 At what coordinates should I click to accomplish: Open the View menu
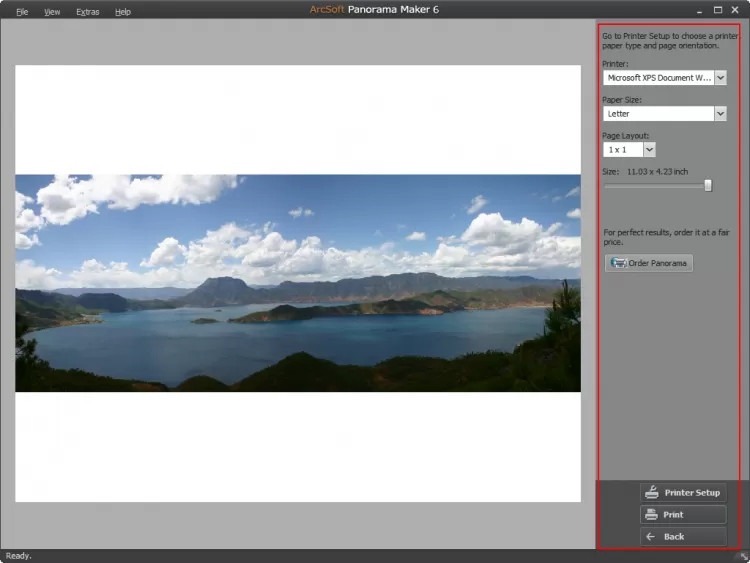click(52, 12)
